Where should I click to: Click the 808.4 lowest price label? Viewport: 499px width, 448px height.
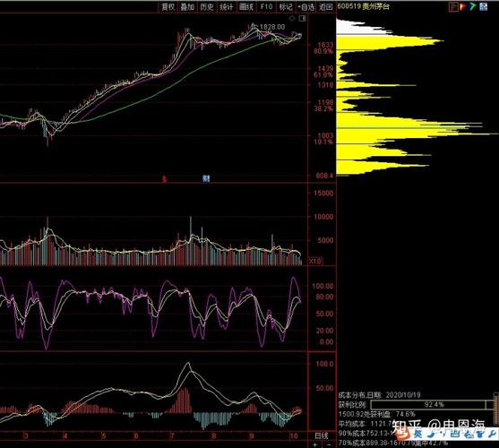324,176
